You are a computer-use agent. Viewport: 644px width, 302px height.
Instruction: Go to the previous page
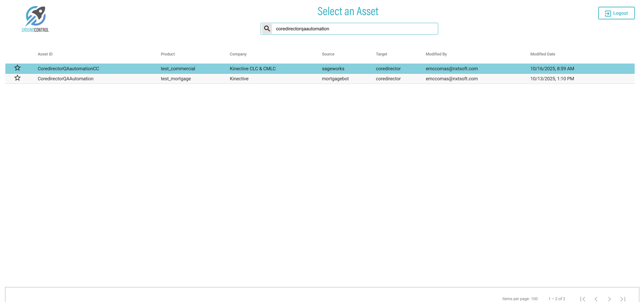[x=596, y=299]
